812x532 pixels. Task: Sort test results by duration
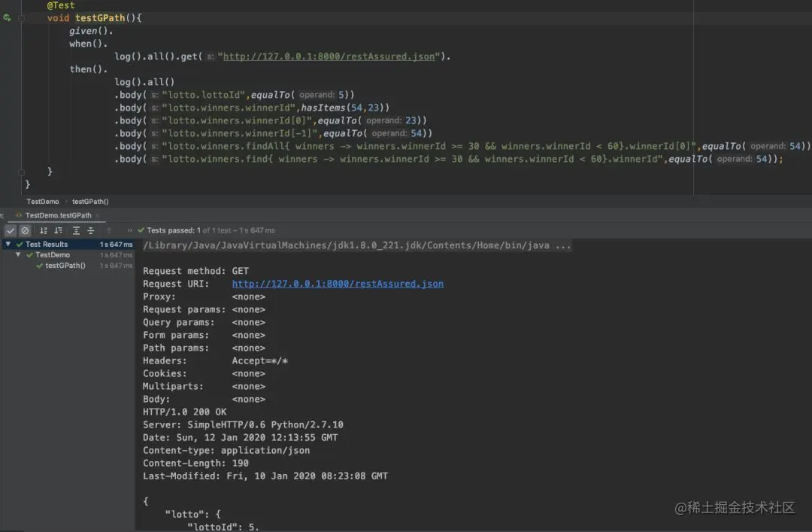tap(59, 230)
